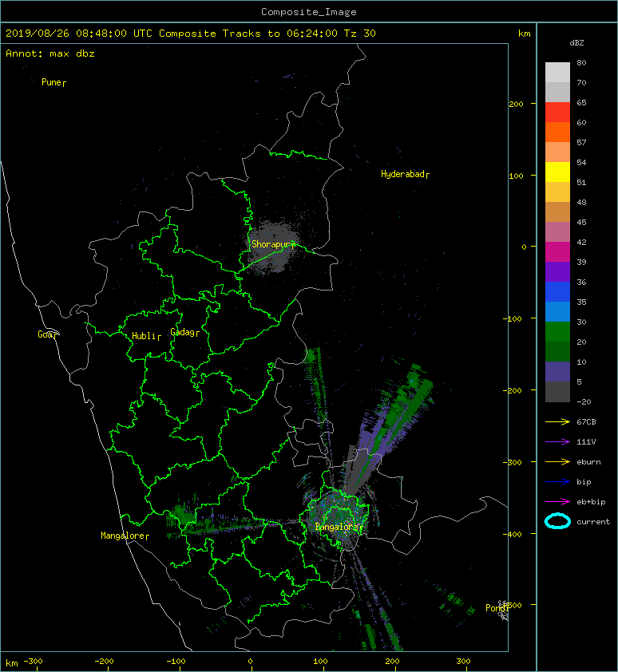Click the eburn arrow symbol in legend
The width and height of the screenshot is (618, 672).
(557, 462)
